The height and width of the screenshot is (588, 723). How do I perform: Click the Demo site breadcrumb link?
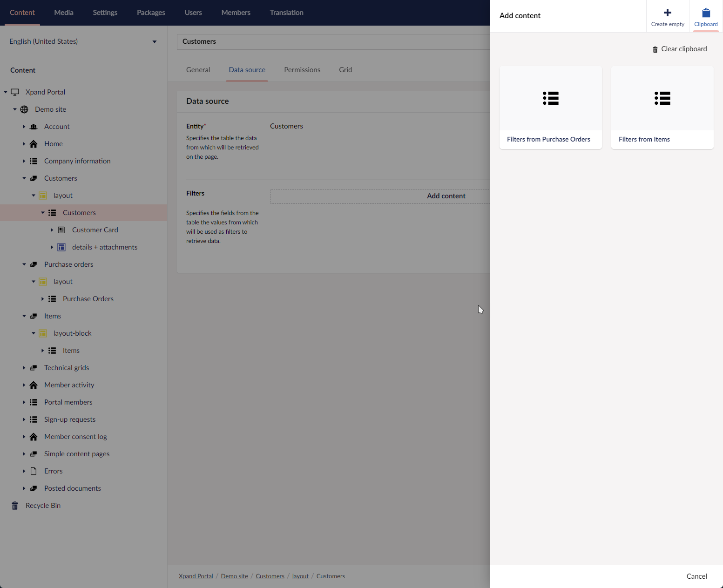pos(234,576)
